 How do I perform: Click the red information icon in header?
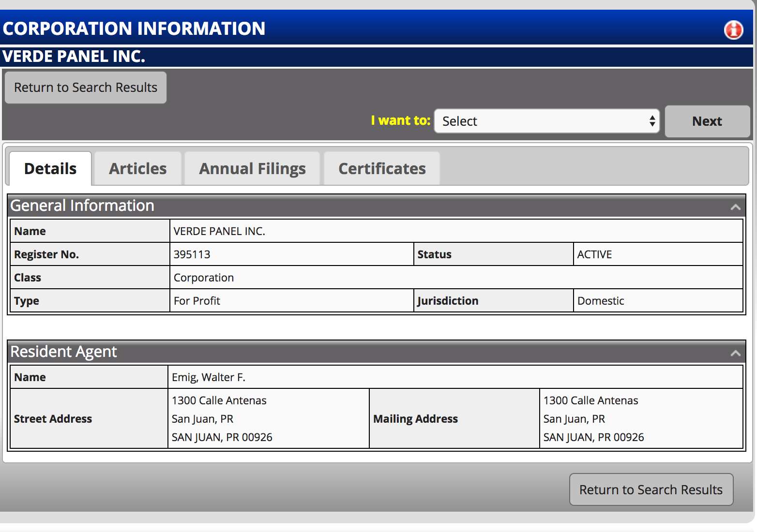733,30
